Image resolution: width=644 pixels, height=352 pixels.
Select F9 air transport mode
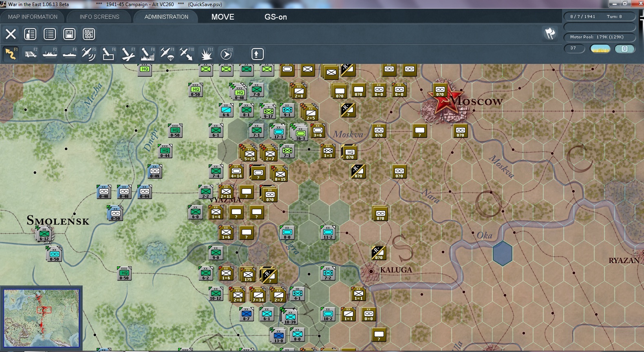(x=167, y=54)
